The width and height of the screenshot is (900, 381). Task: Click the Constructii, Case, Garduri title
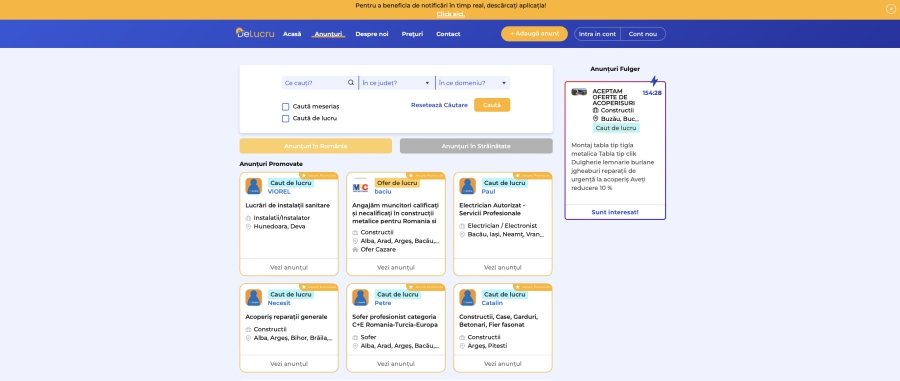pos(498,320)
